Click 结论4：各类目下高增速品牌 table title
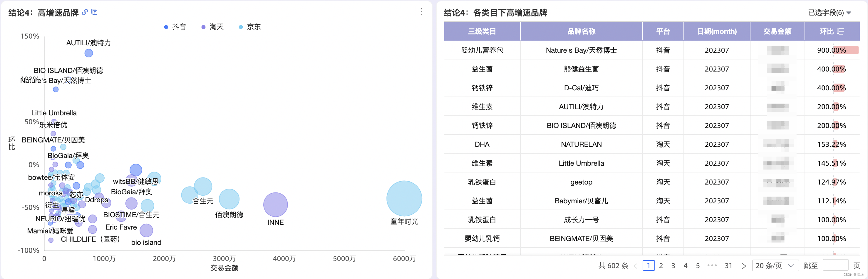Viewport: 868px width, 279px height. point(495,13)
